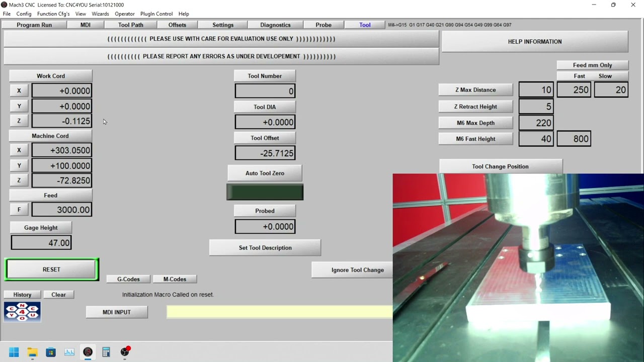Click Set Tool Description
The width and height of the screenshot is (644, 362).
coord(265,248)
